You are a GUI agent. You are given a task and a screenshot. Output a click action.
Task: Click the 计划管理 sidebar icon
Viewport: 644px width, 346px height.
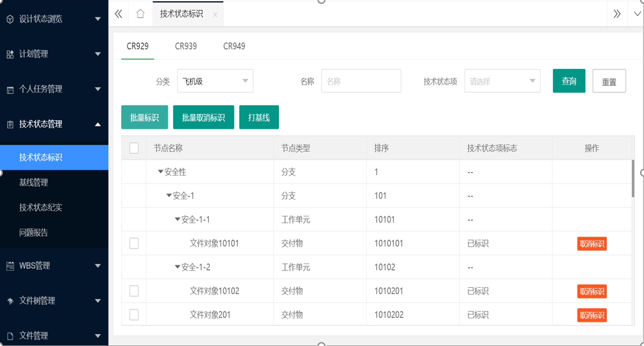(x=10, y=54)
